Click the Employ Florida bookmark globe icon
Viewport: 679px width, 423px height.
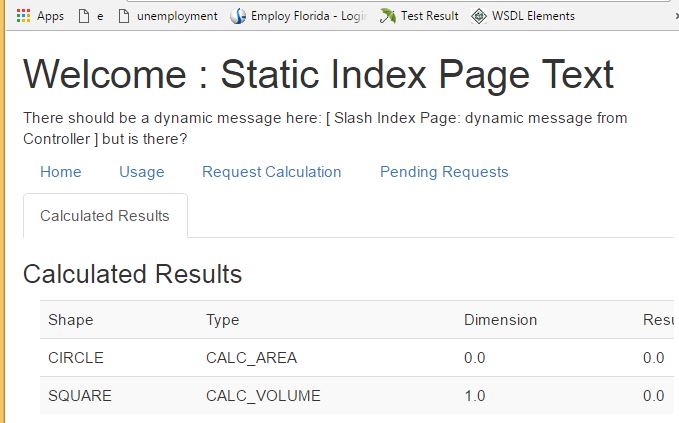[238, 16]
